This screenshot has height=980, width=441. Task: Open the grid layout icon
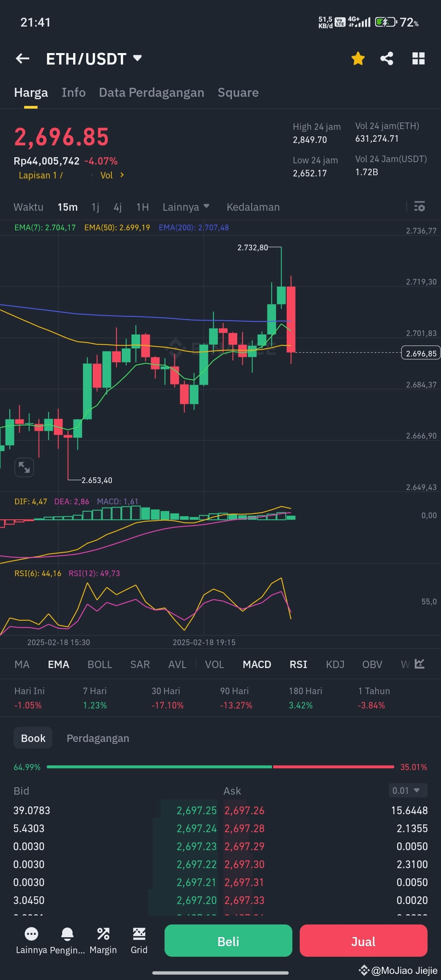[419, 58]
